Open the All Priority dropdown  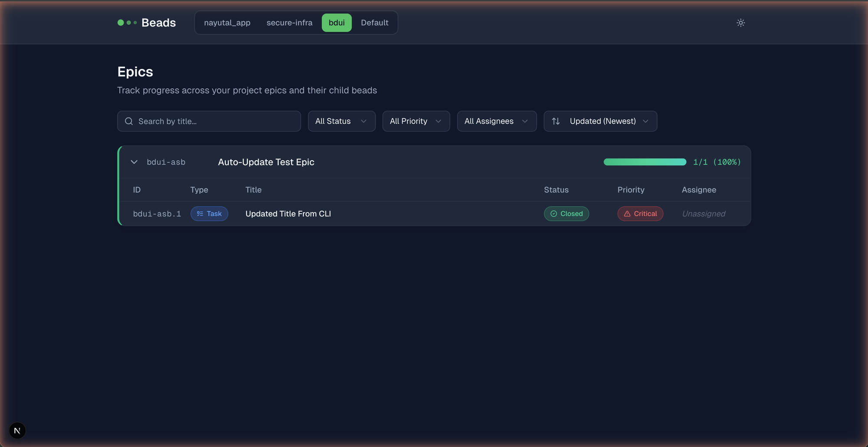pyautogui.click(x=416, y=121)
